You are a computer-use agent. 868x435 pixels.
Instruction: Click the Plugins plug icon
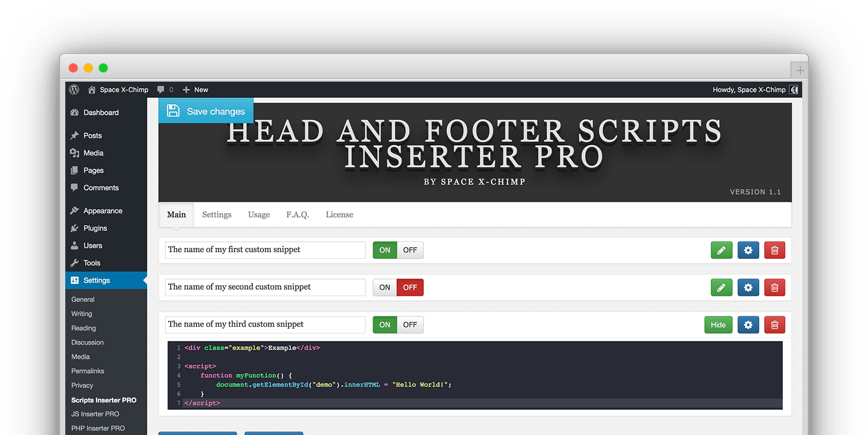click(75, 228)
